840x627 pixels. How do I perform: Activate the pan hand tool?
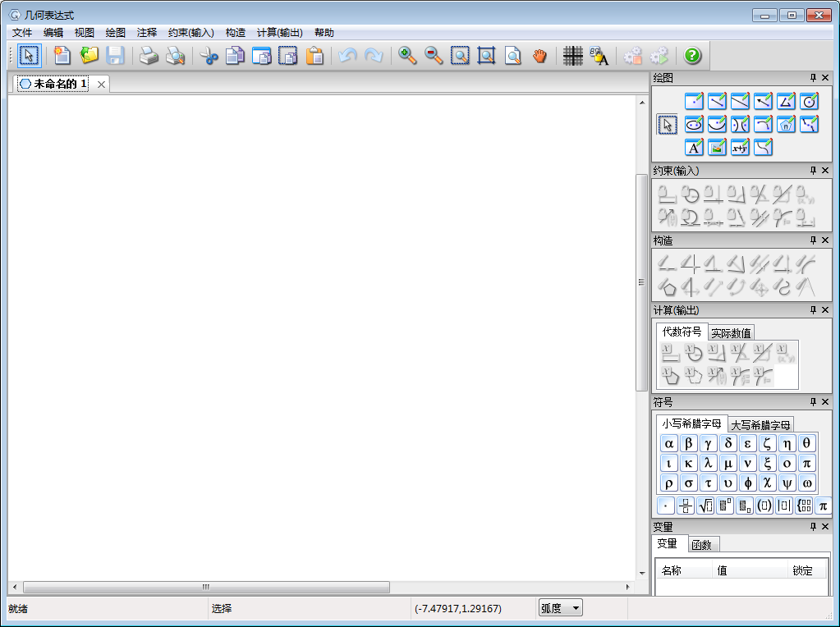coord(539,55)
